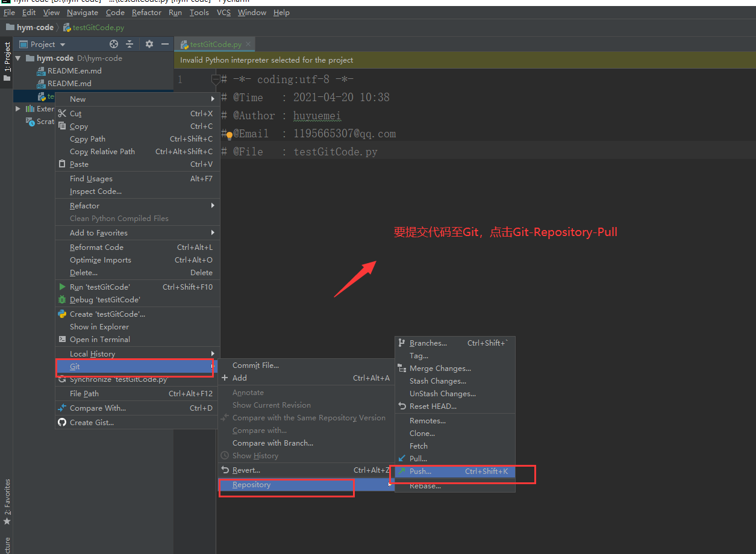Open Project panel settings gear
Image resolution: width=756 pixels, height=554 pixels.
[149, 44]
